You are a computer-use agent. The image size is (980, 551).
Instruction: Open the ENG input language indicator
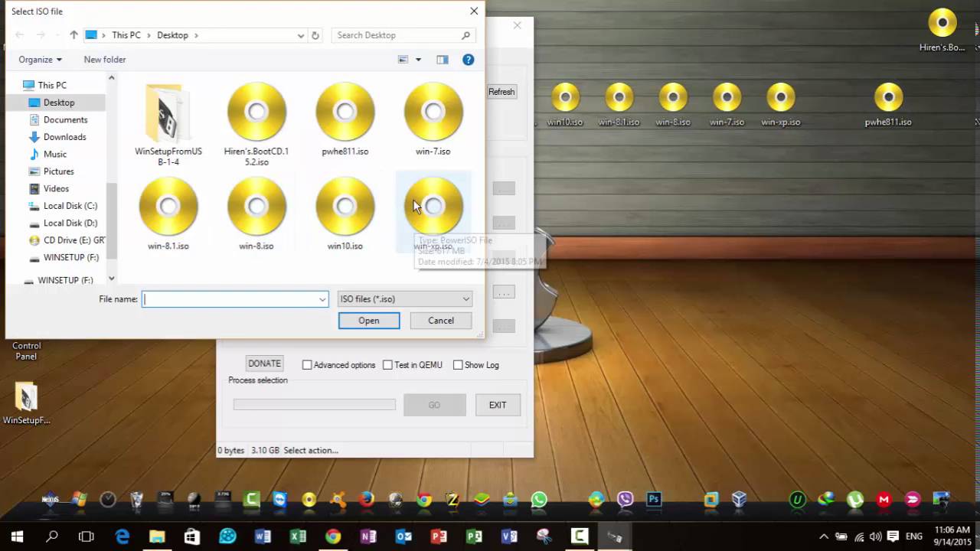913,536
